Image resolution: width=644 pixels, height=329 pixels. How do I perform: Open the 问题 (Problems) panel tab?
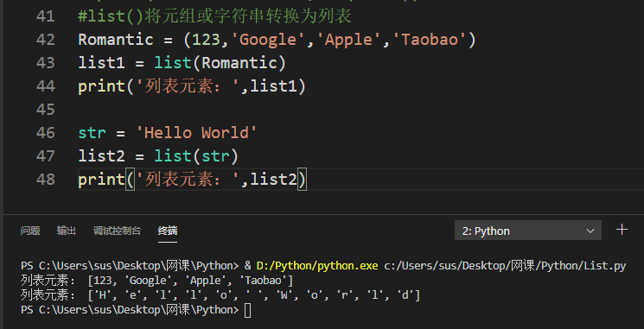[30, 231]
